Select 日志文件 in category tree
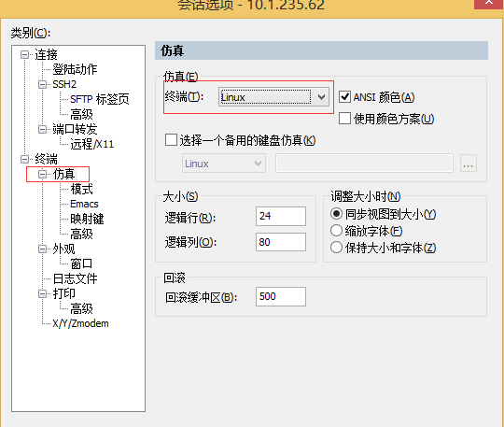Image resolution: width=504 pixels, height=427 pixels. point(75,278)
